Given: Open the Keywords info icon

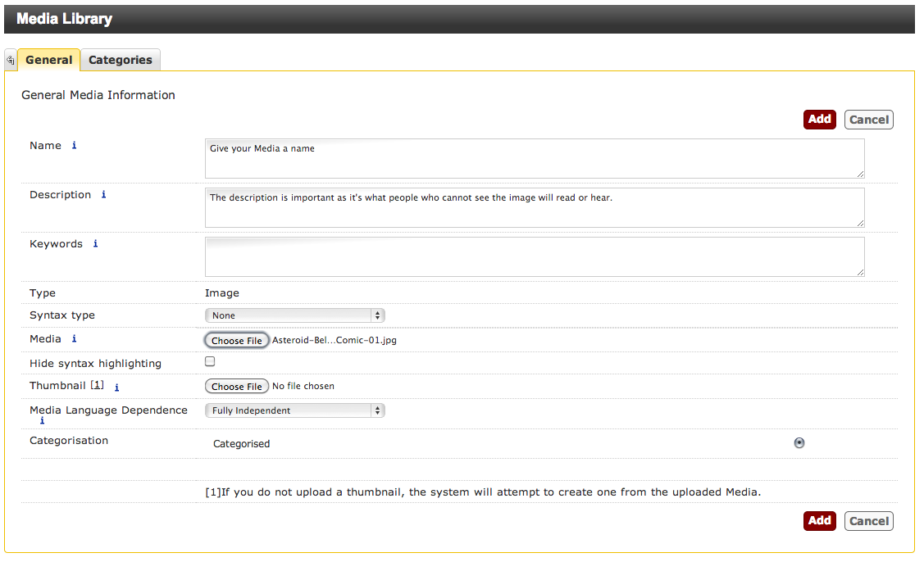Looking at the screenshot, I should [95, 244].
